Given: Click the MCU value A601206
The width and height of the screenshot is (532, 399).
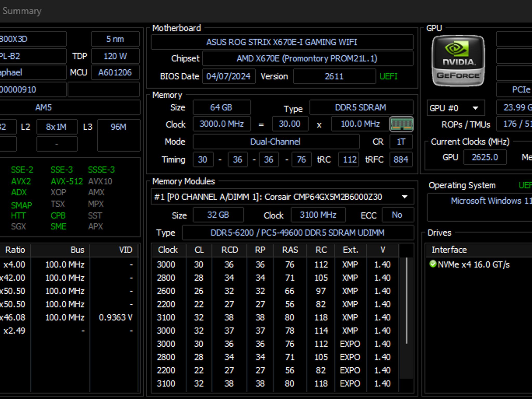Looking at the screenshot, I should 115,72.
